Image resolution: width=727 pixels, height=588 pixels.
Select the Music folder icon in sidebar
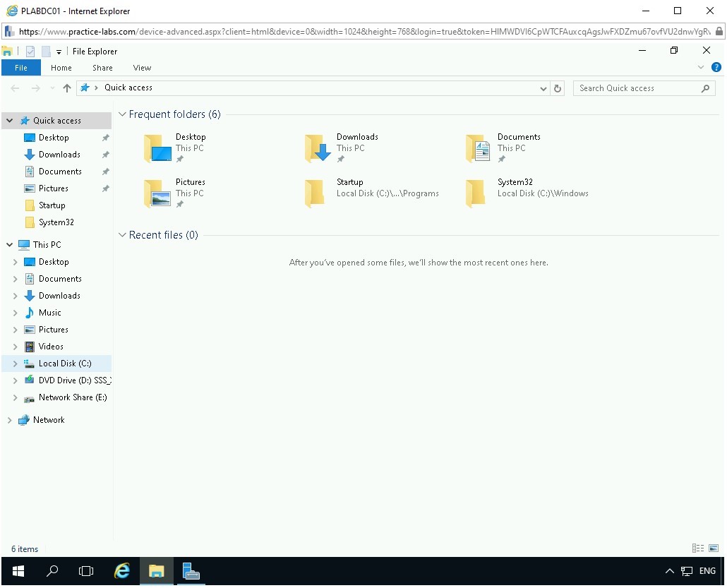29,313
